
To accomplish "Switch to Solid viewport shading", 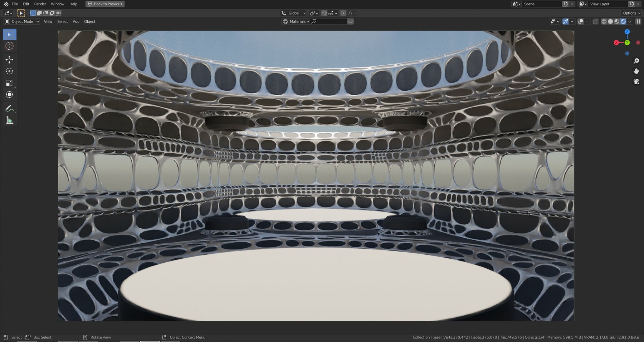I will coord(610,21).
